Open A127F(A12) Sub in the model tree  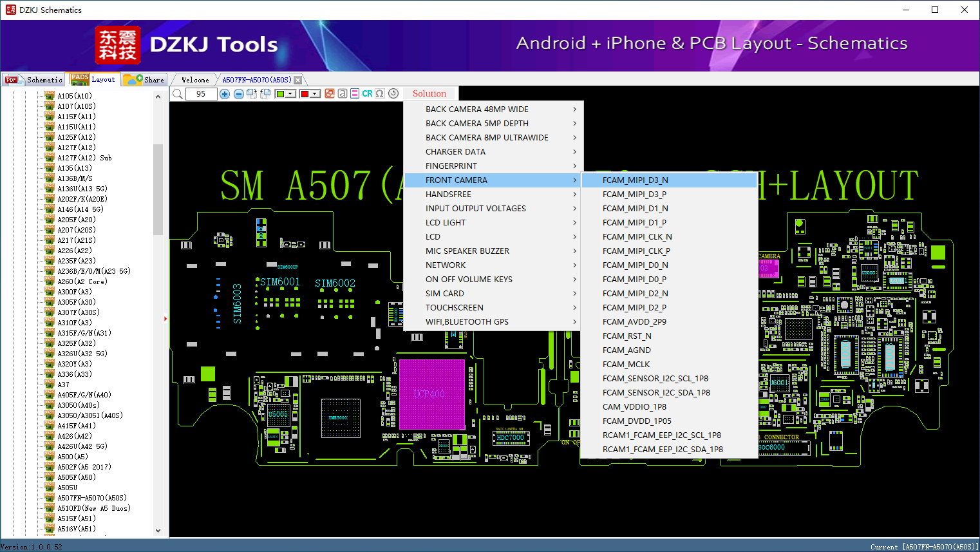[x=84, y=158]
